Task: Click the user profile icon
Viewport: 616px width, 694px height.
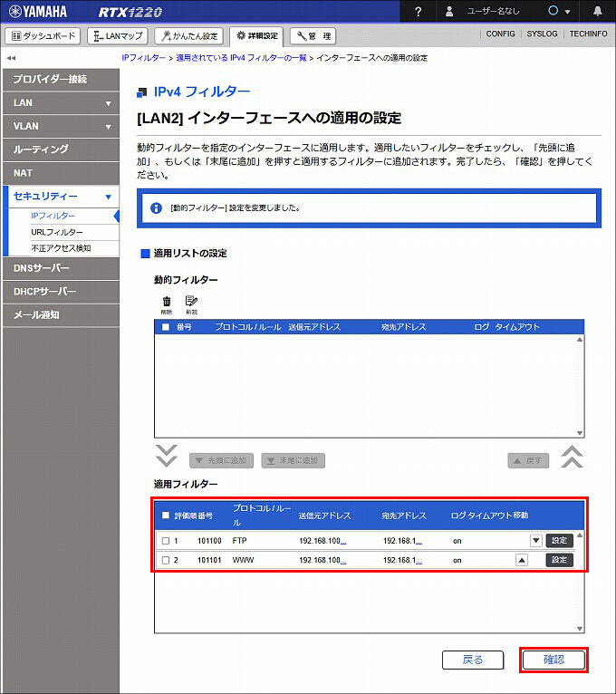Action: tap(449, 12)
